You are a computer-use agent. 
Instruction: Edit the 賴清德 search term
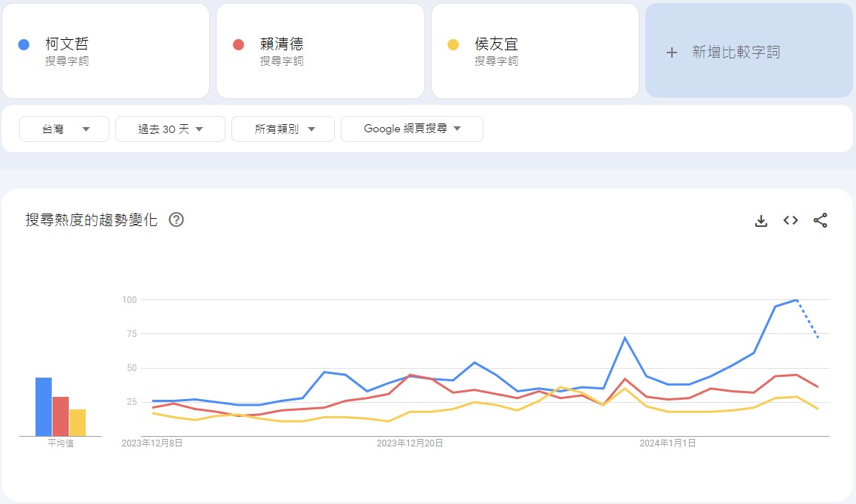(321, 51)
